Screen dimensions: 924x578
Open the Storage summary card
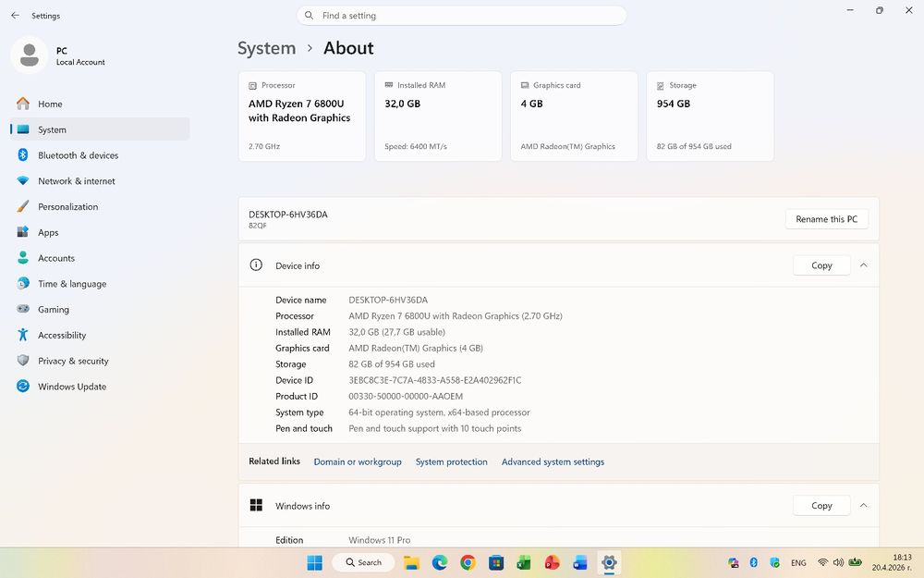(x=710, y=117)
